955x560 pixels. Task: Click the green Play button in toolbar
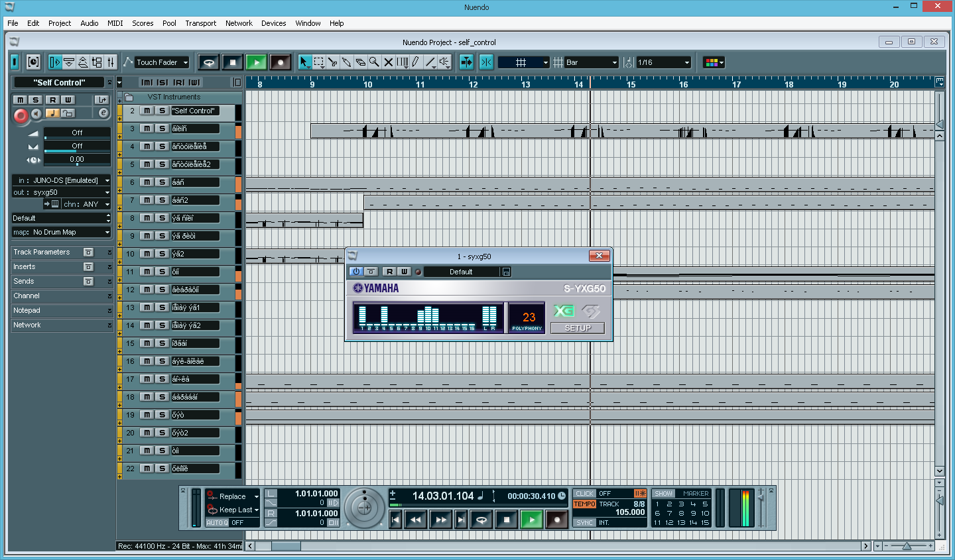256,62
